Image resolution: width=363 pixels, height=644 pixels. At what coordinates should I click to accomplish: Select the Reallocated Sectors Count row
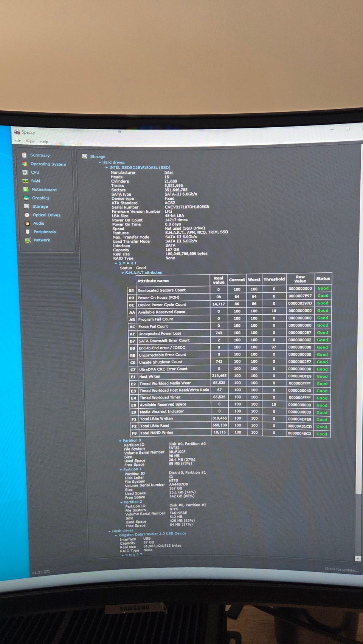(229, 290)
